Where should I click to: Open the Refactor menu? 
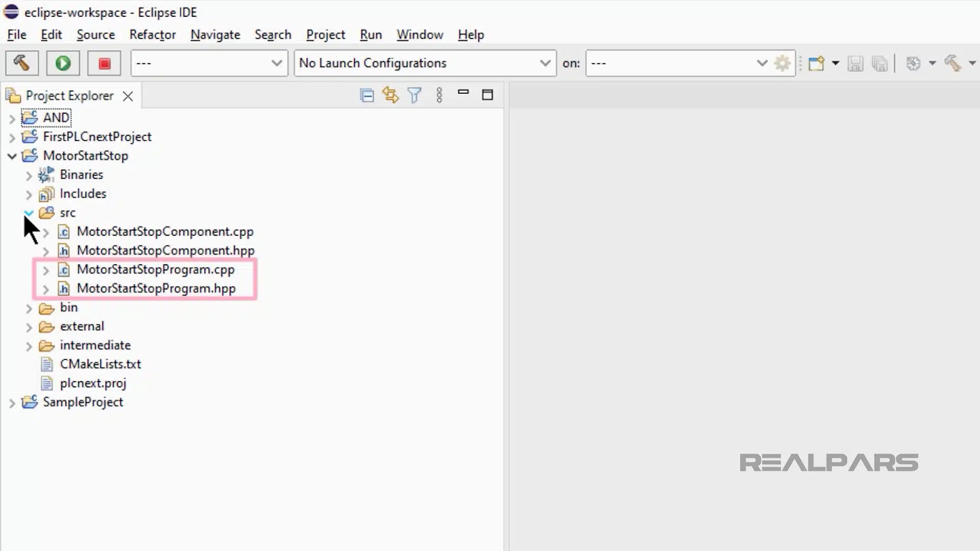pyautogui.click(x=152, y=35)
